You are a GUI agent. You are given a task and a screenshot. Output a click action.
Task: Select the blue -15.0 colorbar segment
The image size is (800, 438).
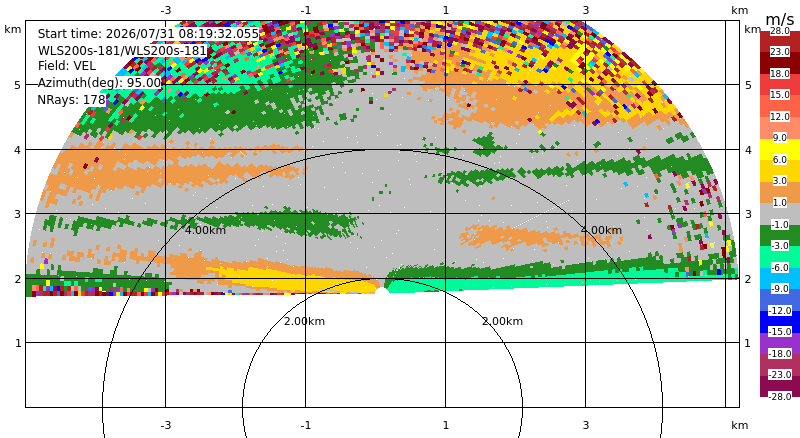click(x=780, y=322)
